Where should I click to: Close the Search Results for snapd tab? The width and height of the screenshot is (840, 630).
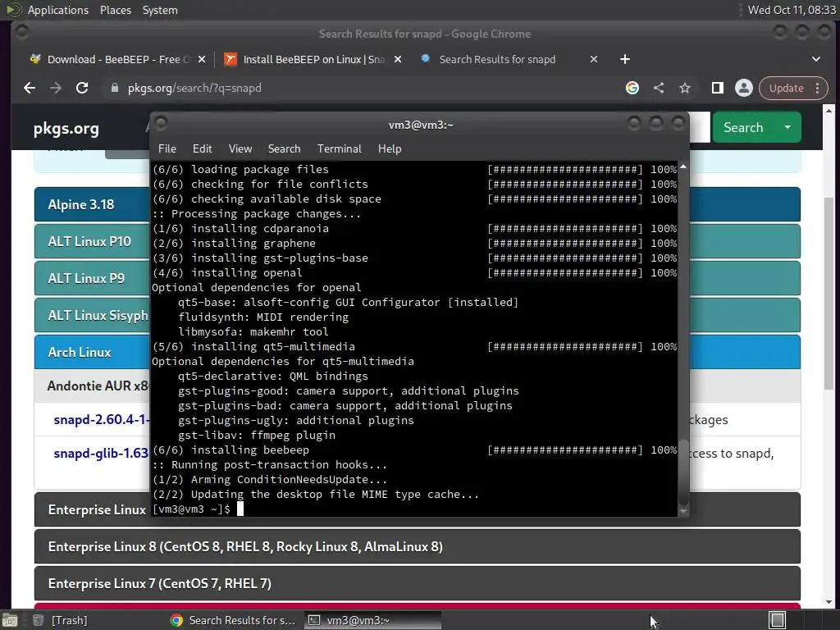click(x=594, y=59)
